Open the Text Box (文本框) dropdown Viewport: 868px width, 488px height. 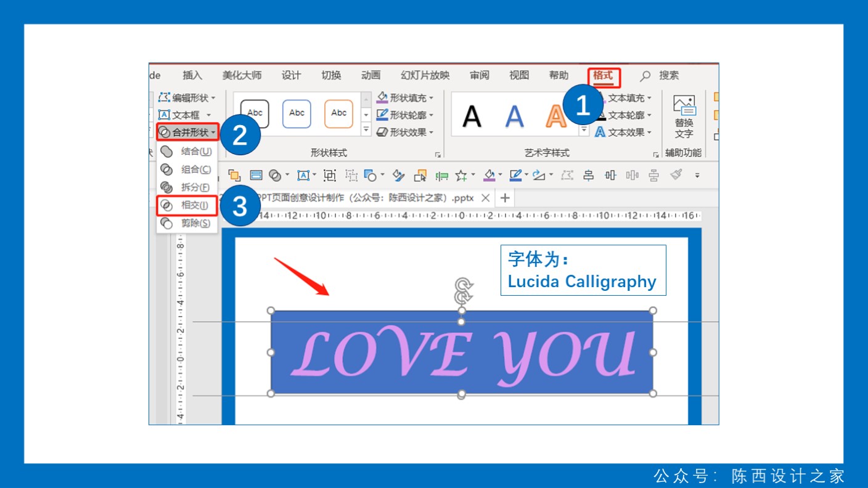pyautogui.click(x=185, y=115)
